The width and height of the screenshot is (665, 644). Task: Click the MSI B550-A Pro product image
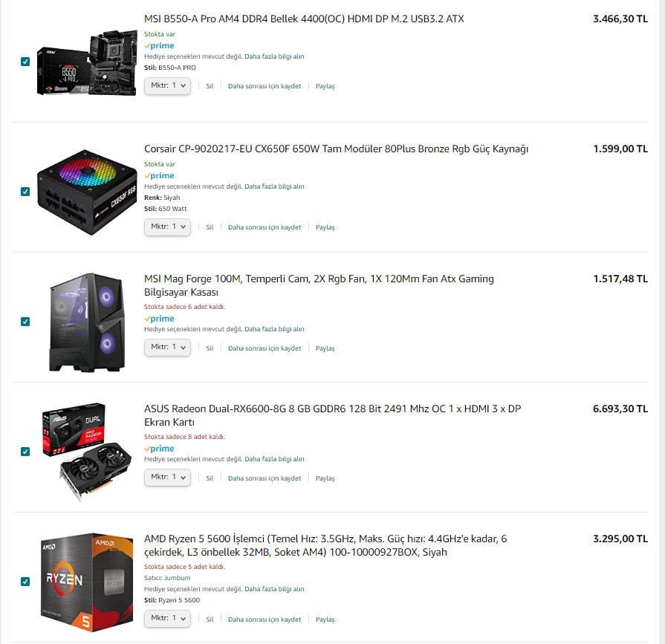87,62
